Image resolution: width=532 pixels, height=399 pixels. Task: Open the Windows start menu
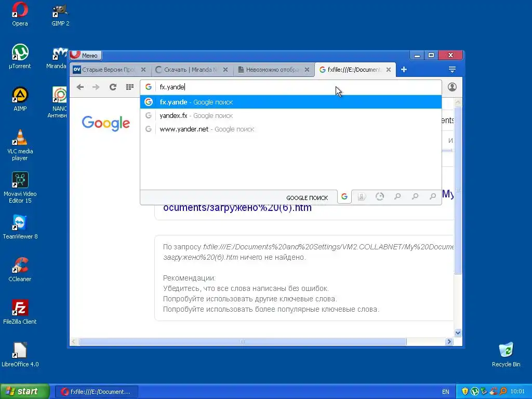pyautogui.click(x=25, y=391)
